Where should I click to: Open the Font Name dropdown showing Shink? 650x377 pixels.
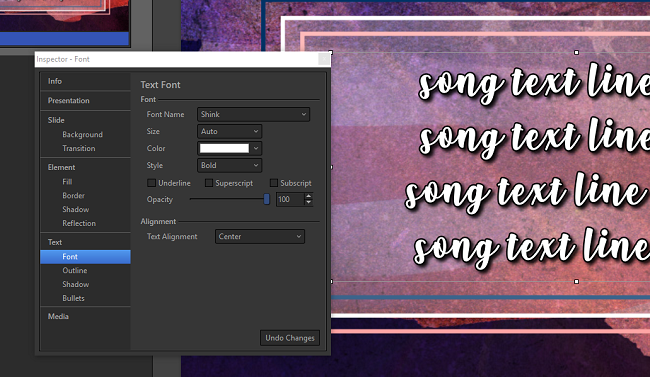click(x=253, y=114)
